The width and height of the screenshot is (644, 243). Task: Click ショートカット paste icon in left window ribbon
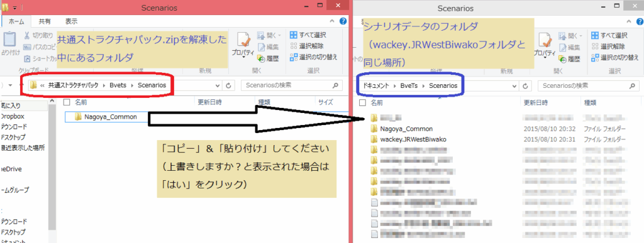point(27,58)
